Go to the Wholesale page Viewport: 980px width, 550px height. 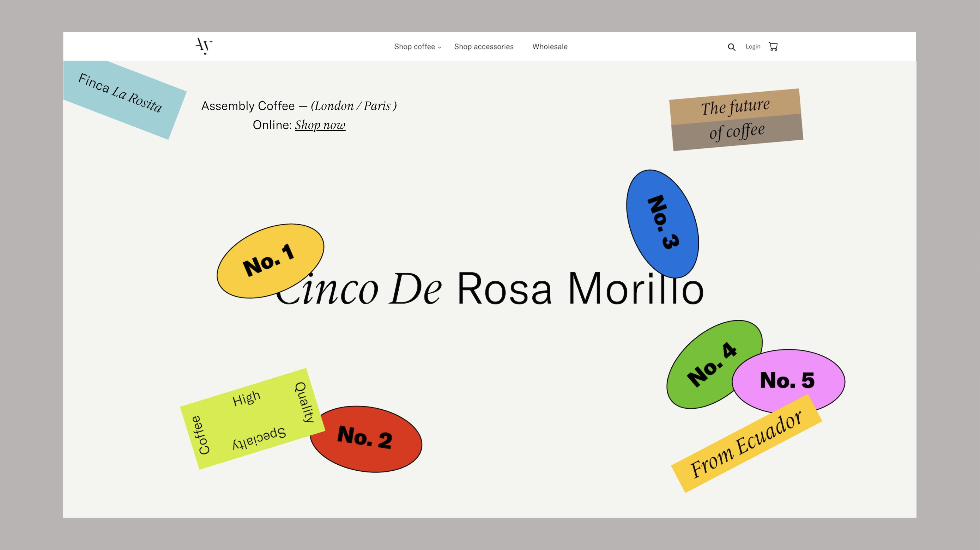tap(550, 47)
